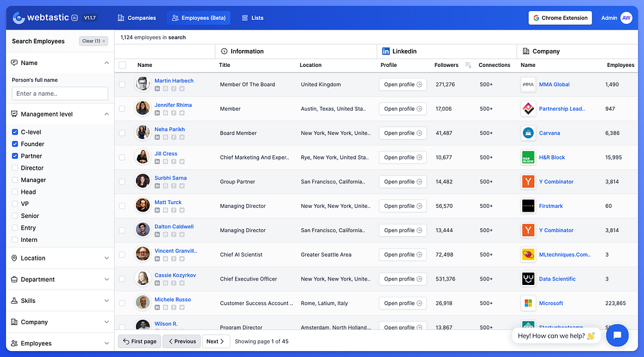Go to Previous page
644x357 pixels.
(x=182, y=342)
